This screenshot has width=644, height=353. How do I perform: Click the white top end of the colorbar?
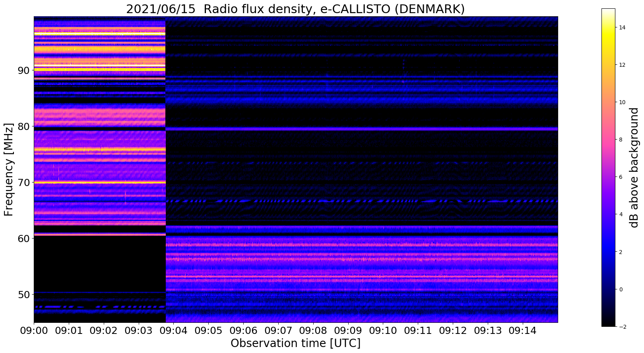click(608, 11)
